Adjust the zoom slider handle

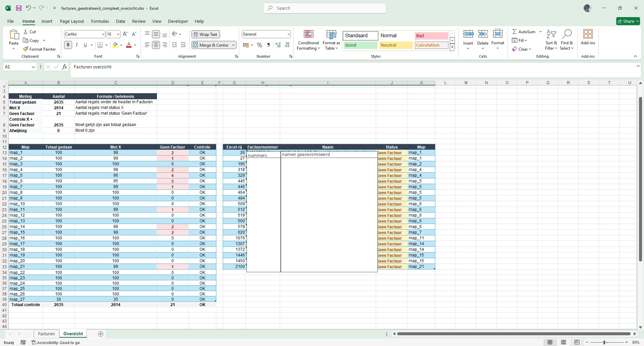(x=604, y=342)
